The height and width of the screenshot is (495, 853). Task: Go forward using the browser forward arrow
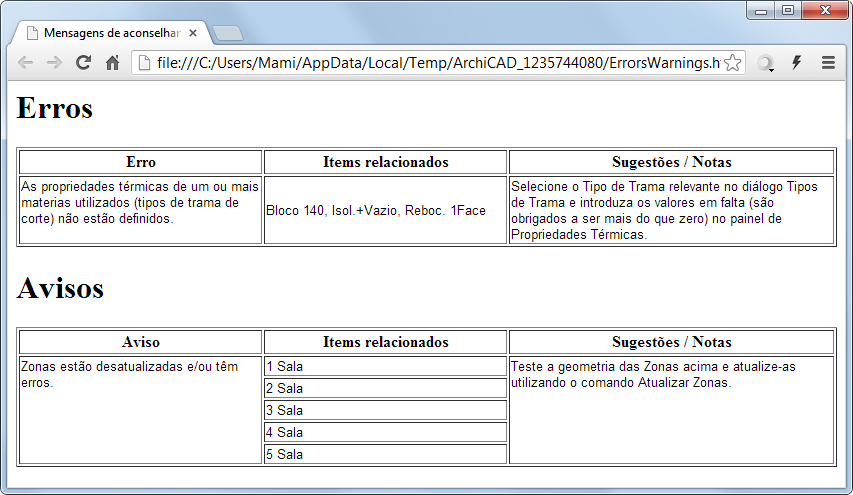pos(54,63)
